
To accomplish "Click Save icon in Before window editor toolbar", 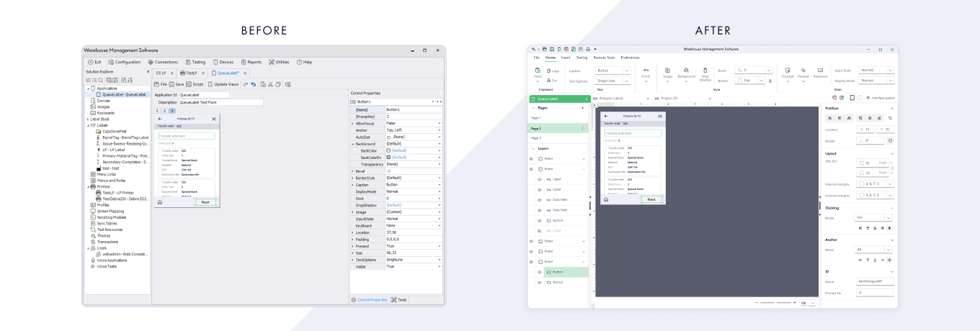I will click(171, 84).
